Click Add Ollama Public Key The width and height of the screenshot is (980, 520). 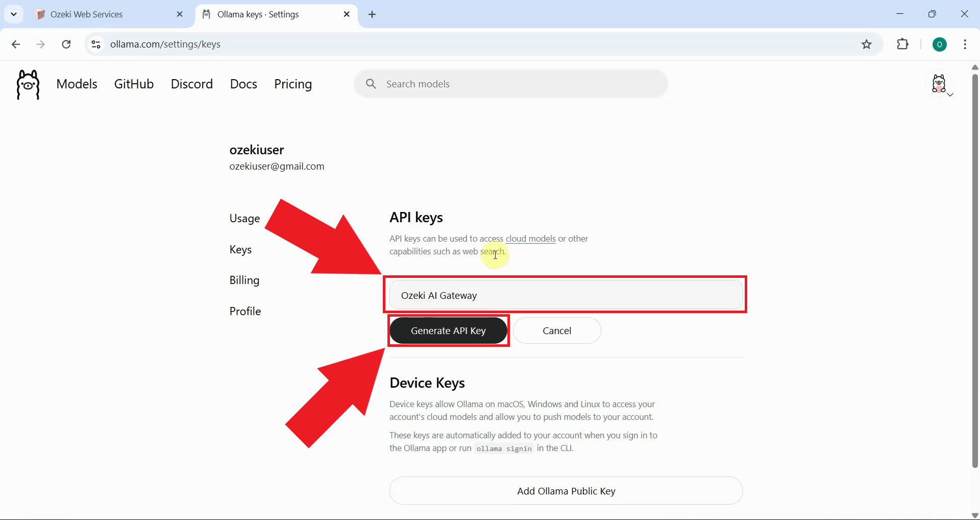tap(566, 491)
